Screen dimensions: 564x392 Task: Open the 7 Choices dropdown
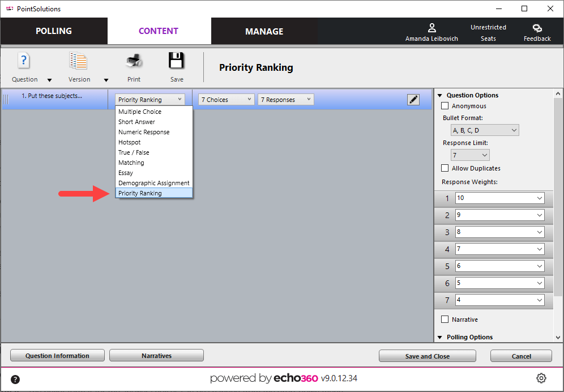pyautogui.click(x=226, y=99)
